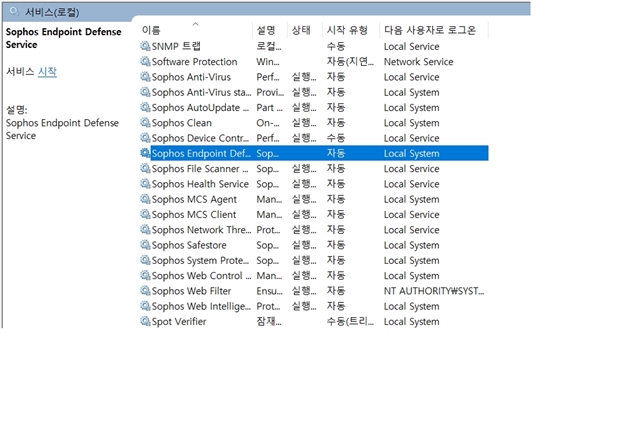Viewport: 640px width, 440px height.
Task: Select Sophos Endpoint Def... service name
Action: (x=201, y=153)
